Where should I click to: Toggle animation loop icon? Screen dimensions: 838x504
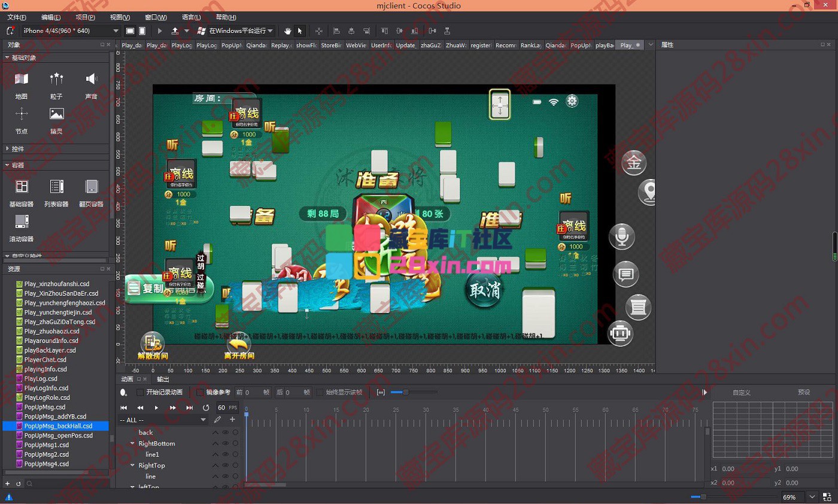pyautogui.click(x=206, y=408)
